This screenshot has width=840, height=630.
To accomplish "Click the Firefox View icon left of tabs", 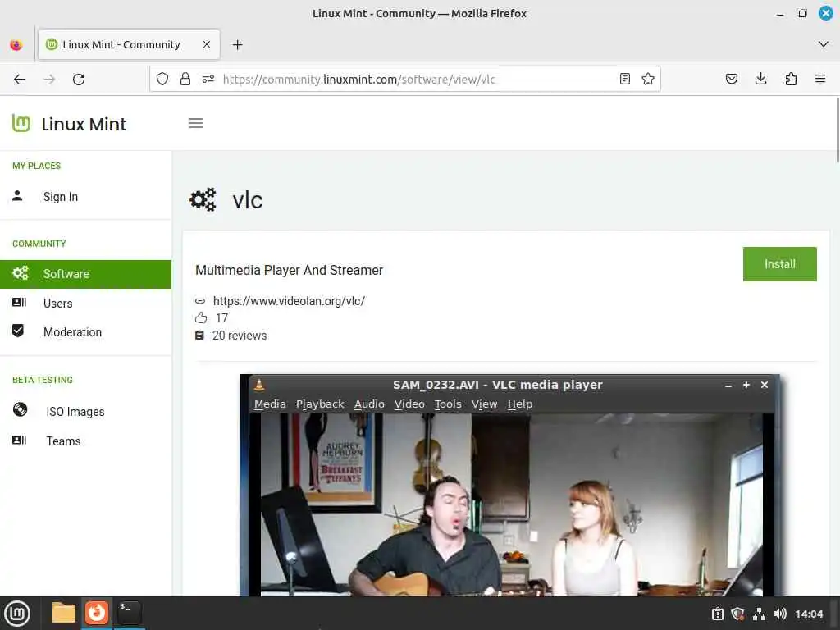I will (16, 45).
